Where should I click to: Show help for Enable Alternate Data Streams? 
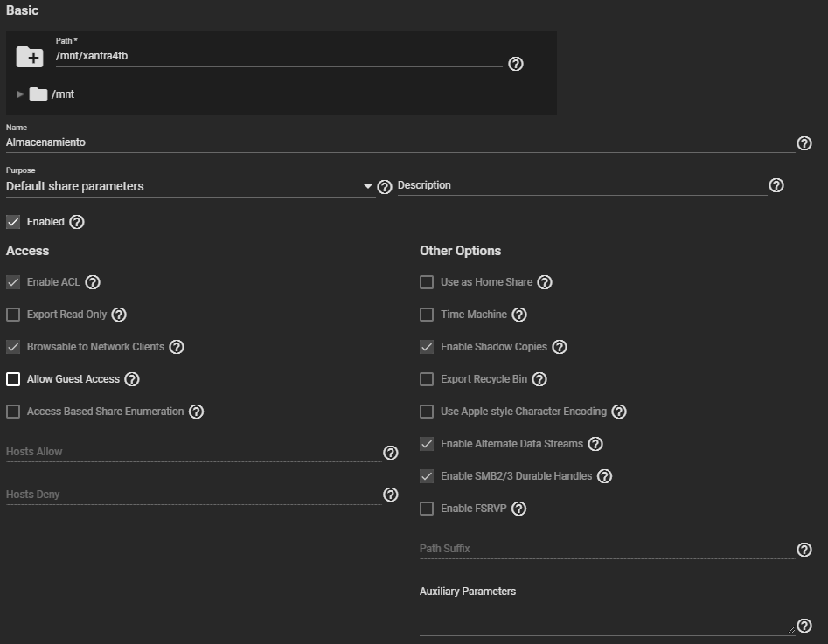tap(595, 444)
